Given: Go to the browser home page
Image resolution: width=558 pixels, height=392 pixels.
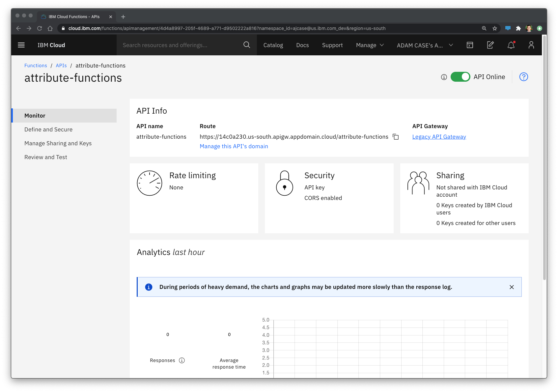Looking at the screenshot, I should click(x=50, y=28).
